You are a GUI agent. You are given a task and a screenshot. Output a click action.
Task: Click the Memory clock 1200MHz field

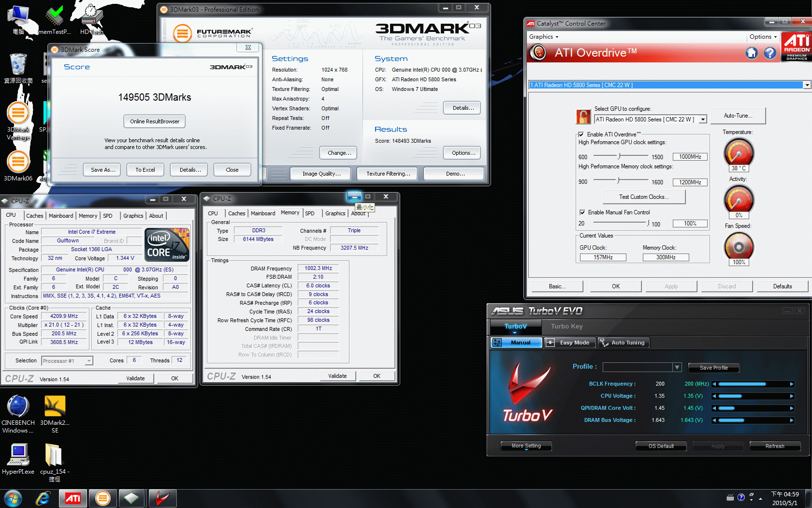click(x=690, y=182)
